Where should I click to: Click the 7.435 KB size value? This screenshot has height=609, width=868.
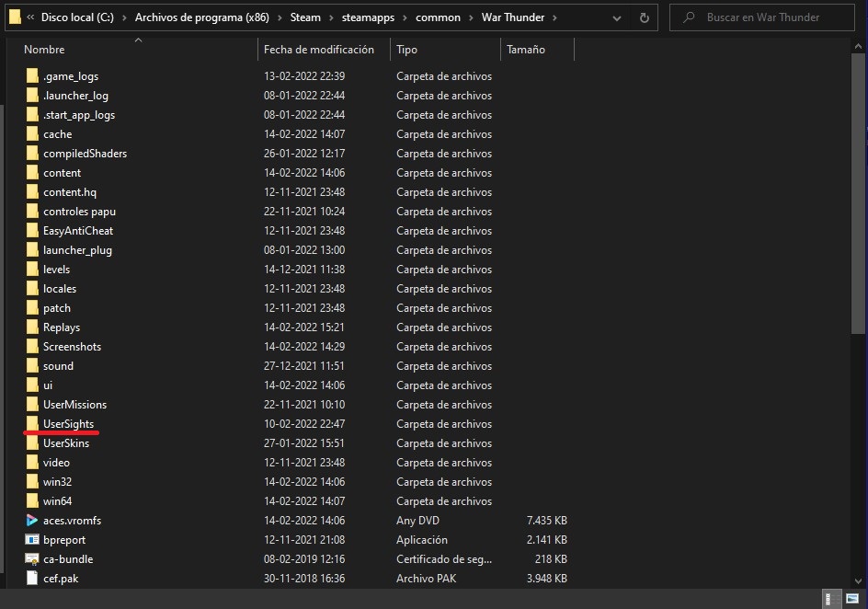547,521
